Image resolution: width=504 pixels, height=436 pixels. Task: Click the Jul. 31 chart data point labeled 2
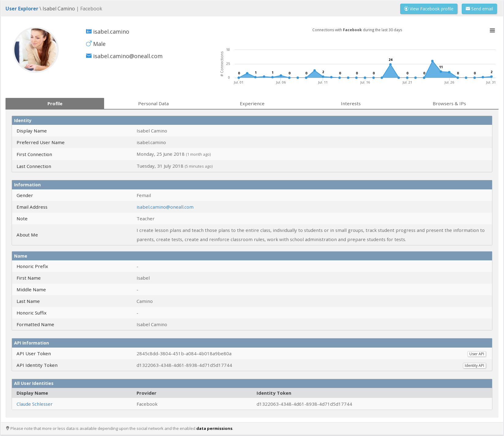point(491,76)
